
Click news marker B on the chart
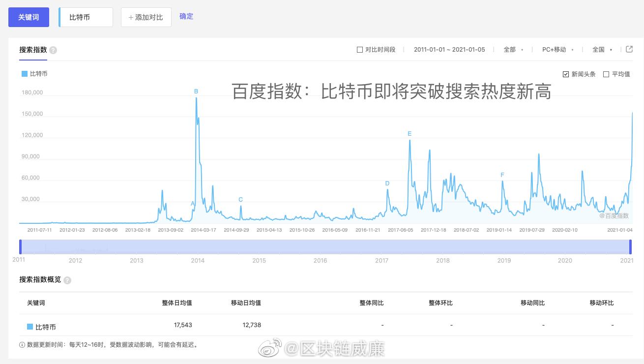pos(196,91)
